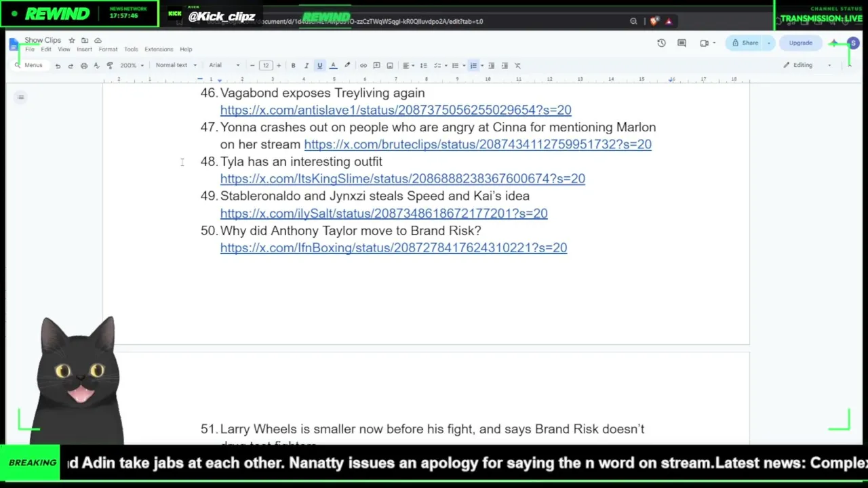
Task: Open the Edit menu
Action: point(45,49)
